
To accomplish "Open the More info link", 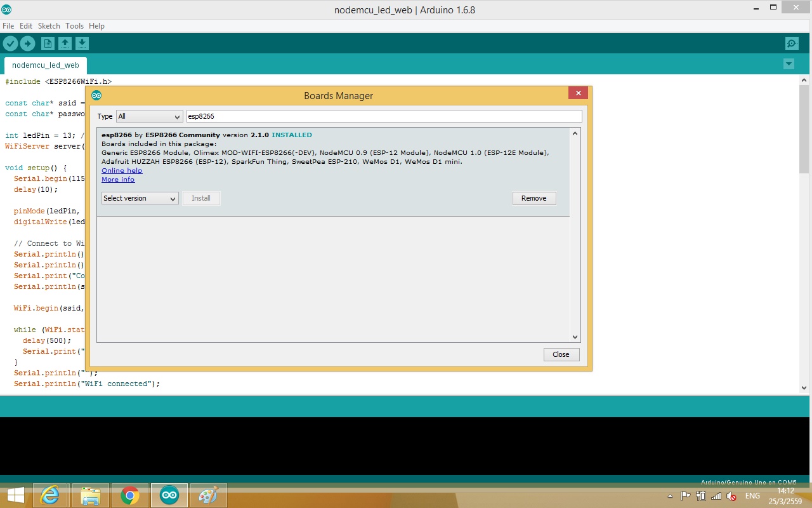I will pos(118,179).
